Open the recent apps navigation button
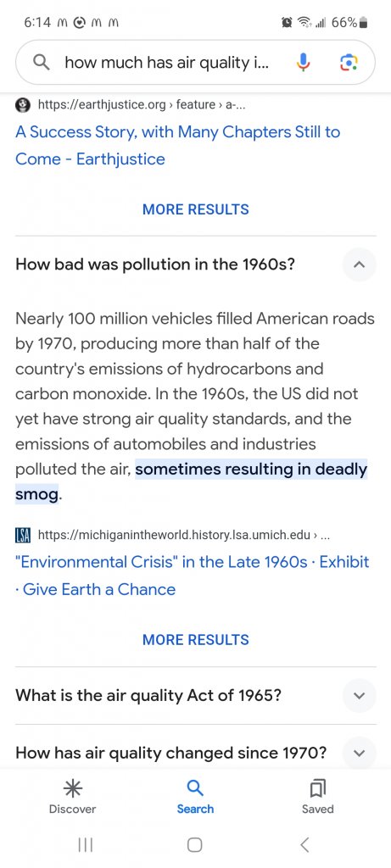This screenshot has height=868, width=391. point(86,845)
